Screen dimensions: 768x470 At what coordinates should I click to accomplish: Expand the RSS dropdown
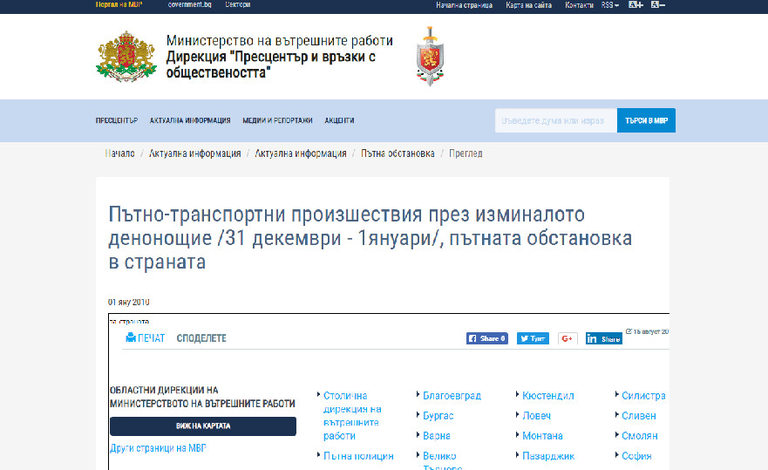point(609,5)
